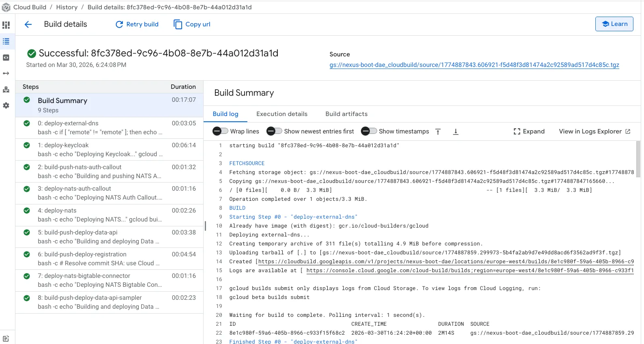Select step 0: deploy-external-dns
Viewport: 644px width, 344px height.
tap(109, 128)
